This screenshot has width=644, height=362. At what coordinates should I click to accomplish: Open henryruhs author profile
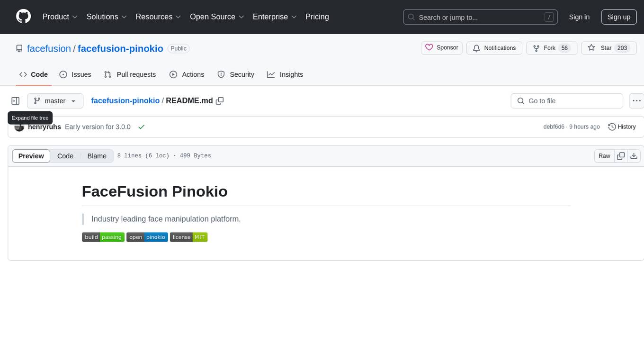(45, 127)
